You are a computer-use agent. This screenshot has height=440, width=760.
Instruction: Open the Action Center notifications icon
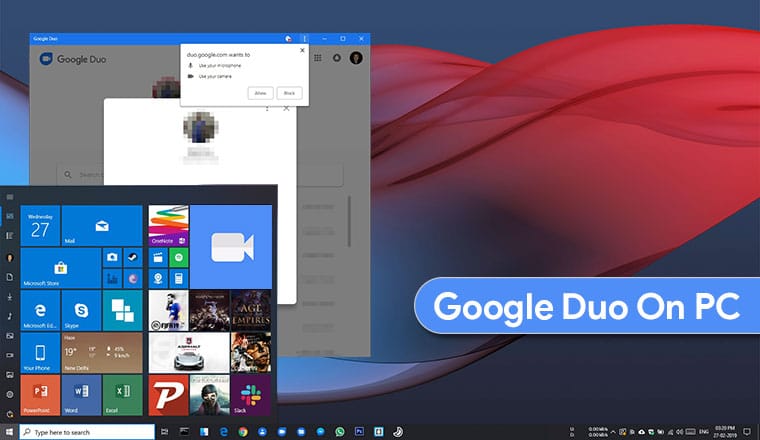747,432
